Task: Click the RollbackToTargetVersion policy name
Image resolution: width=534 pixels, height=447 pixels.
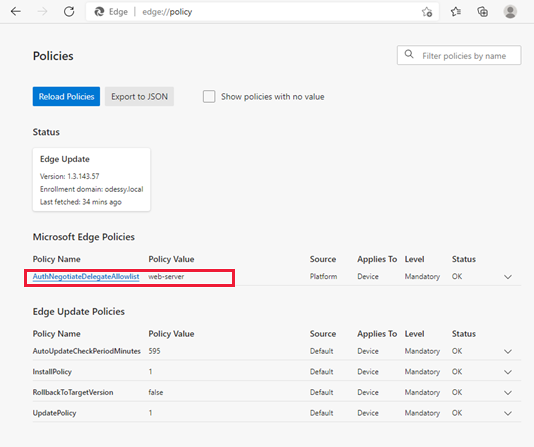Action: point(73,392)
